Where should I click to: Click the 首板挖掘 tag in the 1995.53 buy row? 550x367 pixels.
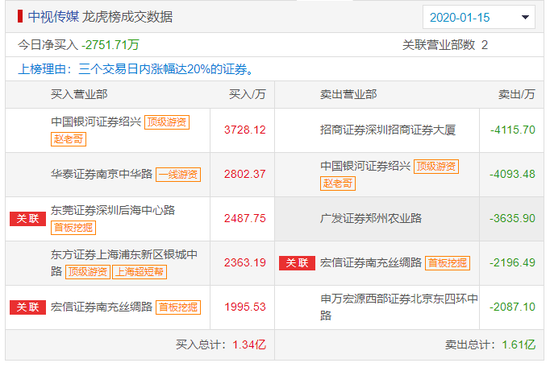pos(178,307)
